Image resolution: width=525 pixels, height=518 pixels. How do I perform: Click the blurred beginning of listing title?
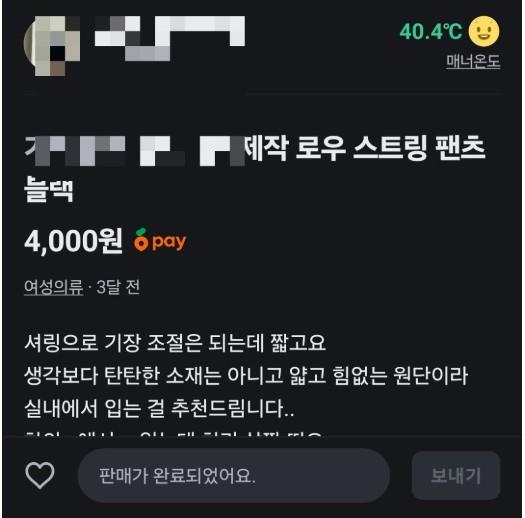[x=135, y=150]
